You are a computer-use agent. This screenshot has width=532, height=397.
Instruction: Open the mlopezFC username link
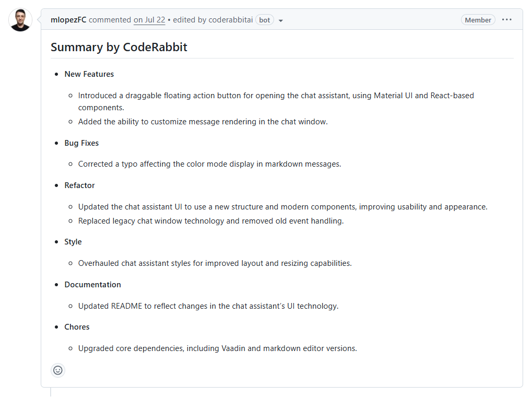pyautogui.click(x=68, y=20)
